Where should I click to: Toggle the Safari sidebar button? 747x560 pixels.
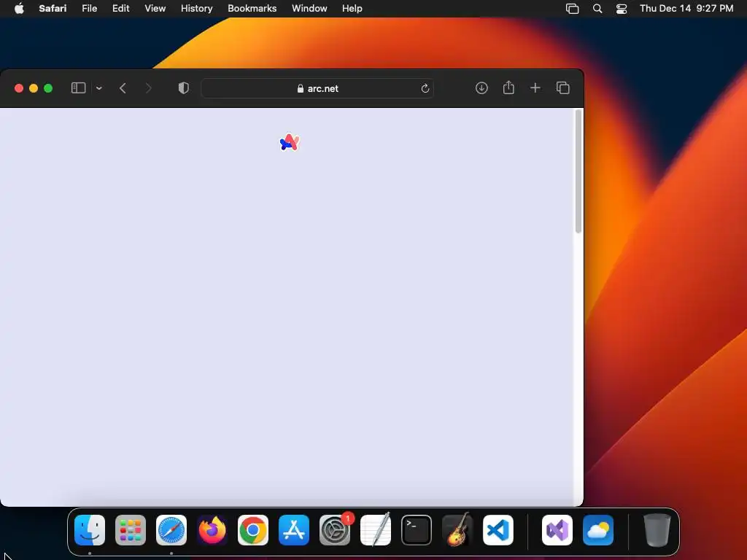pyautogui.click(x=78, y=88)
